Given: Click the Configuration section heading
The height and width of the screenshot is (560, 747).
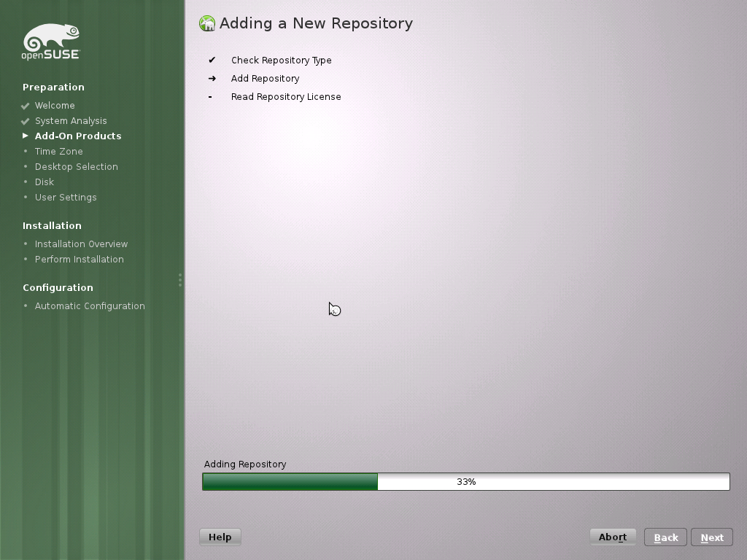Looking at the screenshot, I should (58, 287).
